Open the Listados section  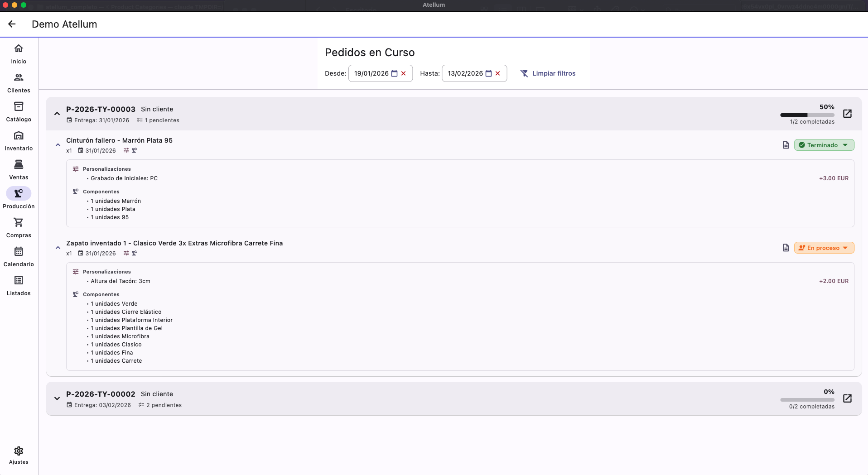click(x=19, y=286)
